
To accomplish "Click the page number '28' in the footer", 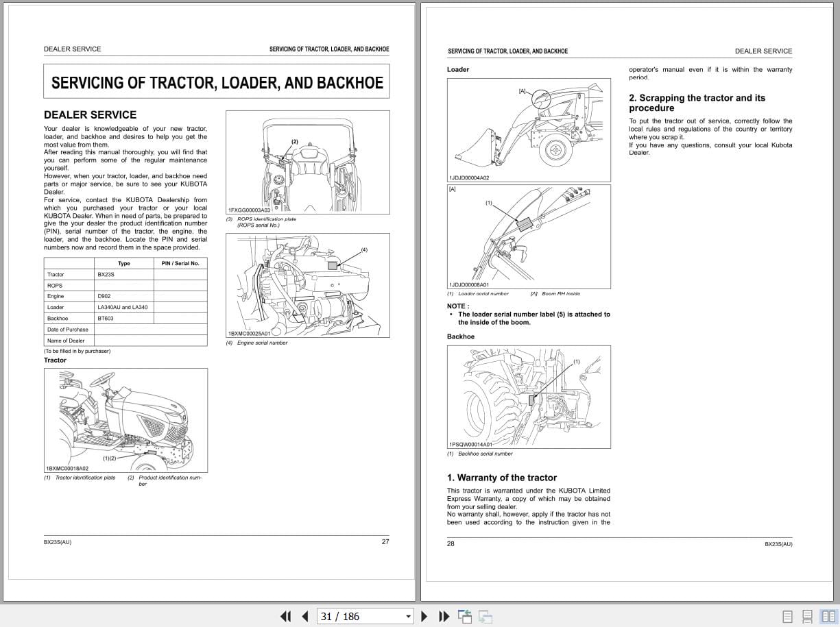I will (x=451, y=543).
